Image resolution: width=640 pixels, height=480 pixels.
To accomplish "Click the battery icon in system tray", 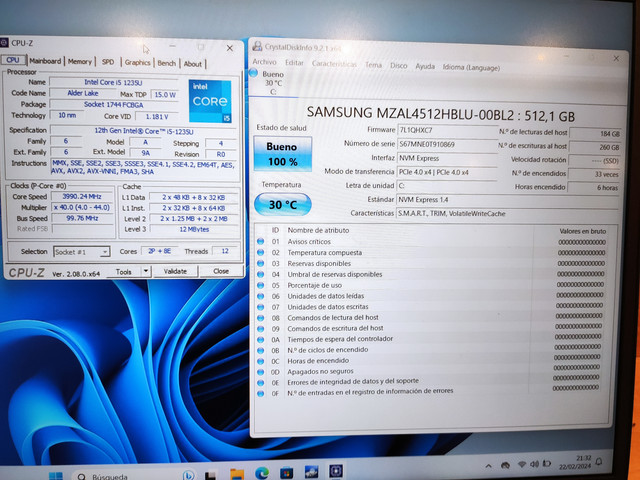I will coord(547,464).
